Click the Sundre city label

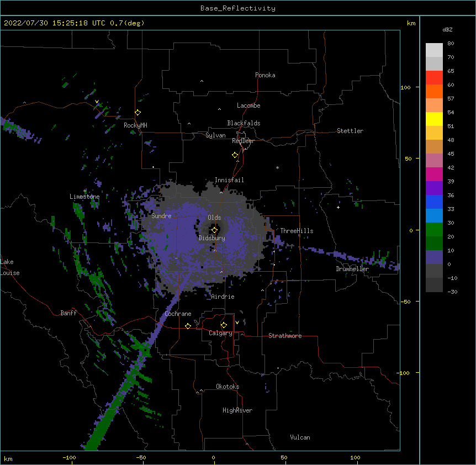(161, 216)
